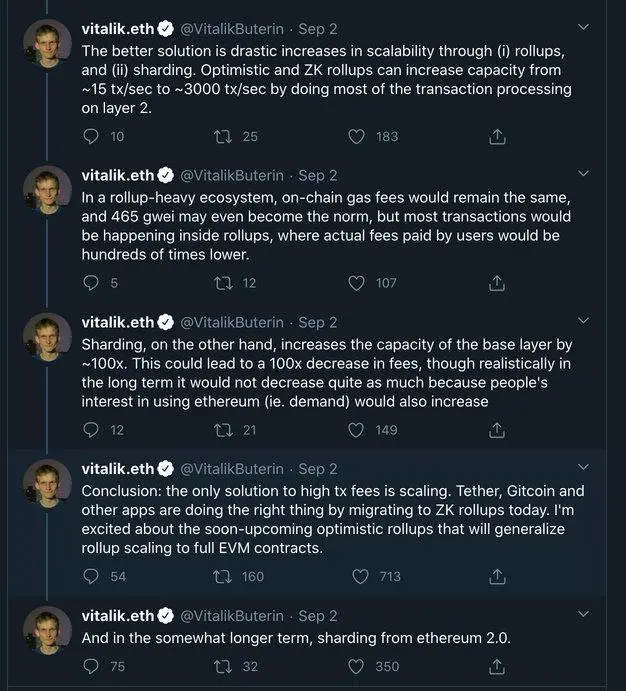
Task: Reply to the tweet with 10 replies
Action: pyautogui.click(x=91, y=137)
